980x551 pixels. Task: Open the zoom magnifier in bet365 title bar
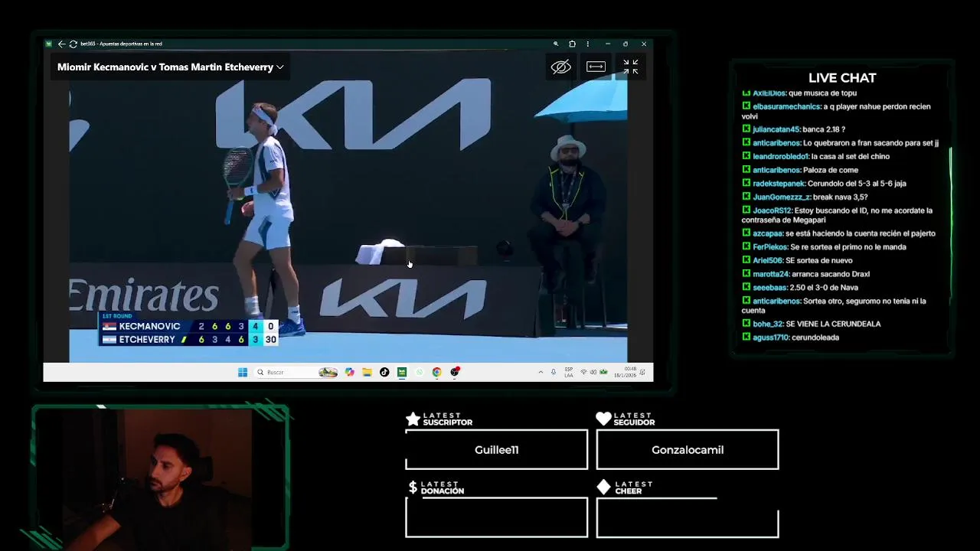[x=556, y=44]
